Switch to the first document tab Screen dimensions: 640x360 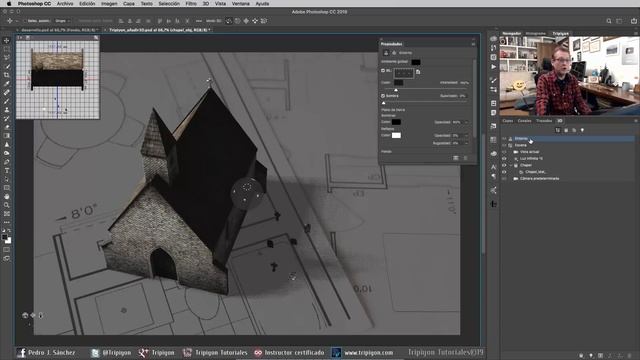59,30
